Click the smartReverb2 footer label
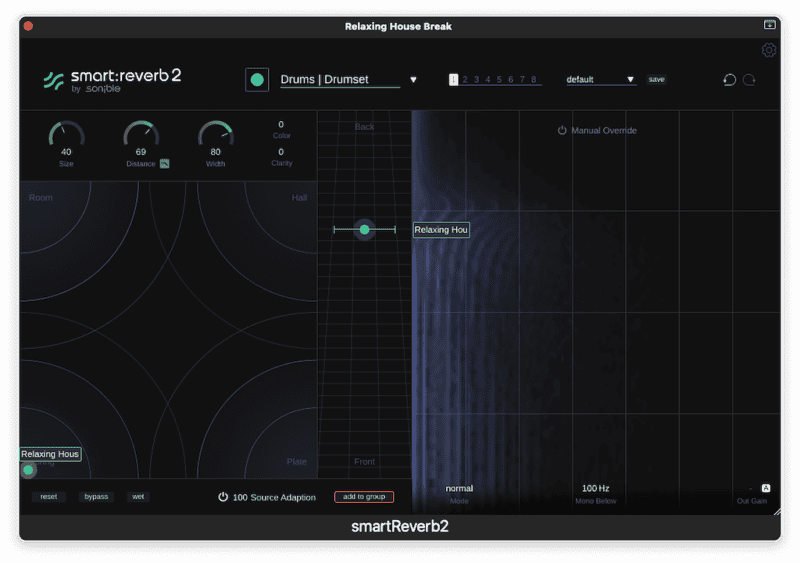Image resolution: width=800 pixels, height=563 pixels. [x=399, y=526]
